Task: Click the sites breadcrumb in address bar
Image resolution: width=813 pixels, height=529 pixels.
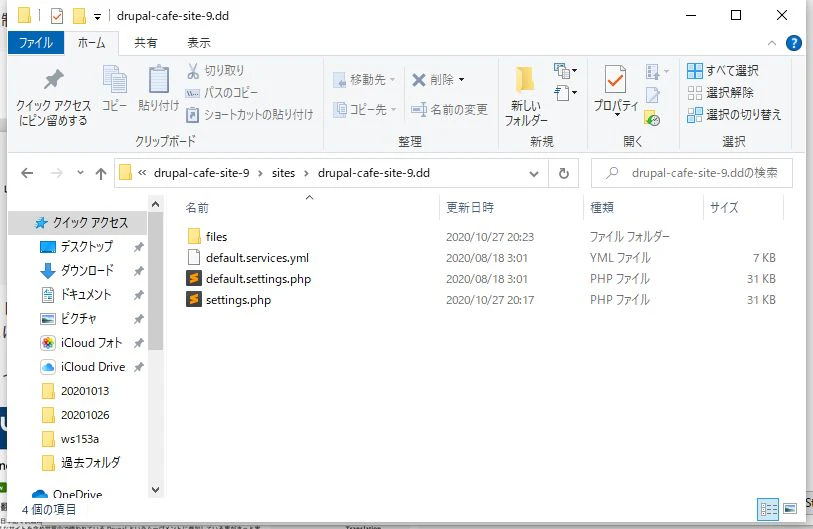Action: click(283, 173)
